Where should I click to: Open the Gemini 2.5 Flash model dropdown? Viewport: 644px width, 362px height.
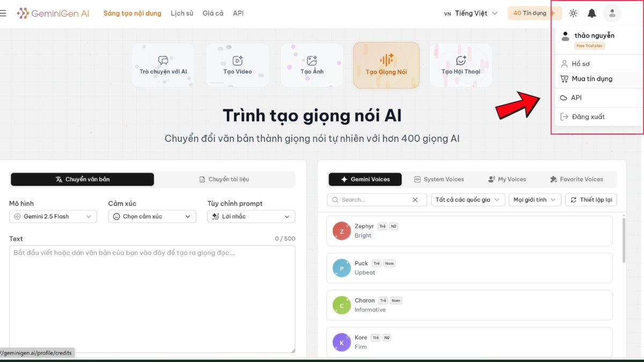[x=53, y=216]
